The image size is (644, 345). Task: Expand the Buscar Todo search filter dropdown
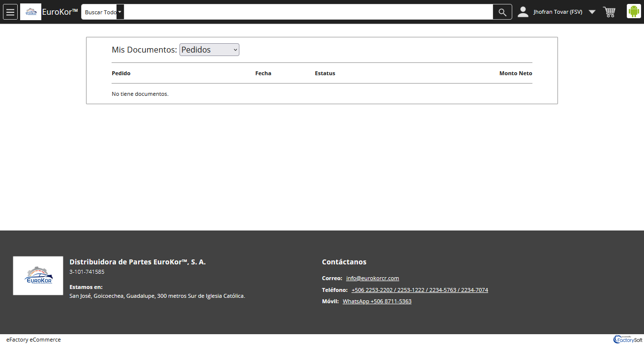pyautogui.click(x=102, y=12)
